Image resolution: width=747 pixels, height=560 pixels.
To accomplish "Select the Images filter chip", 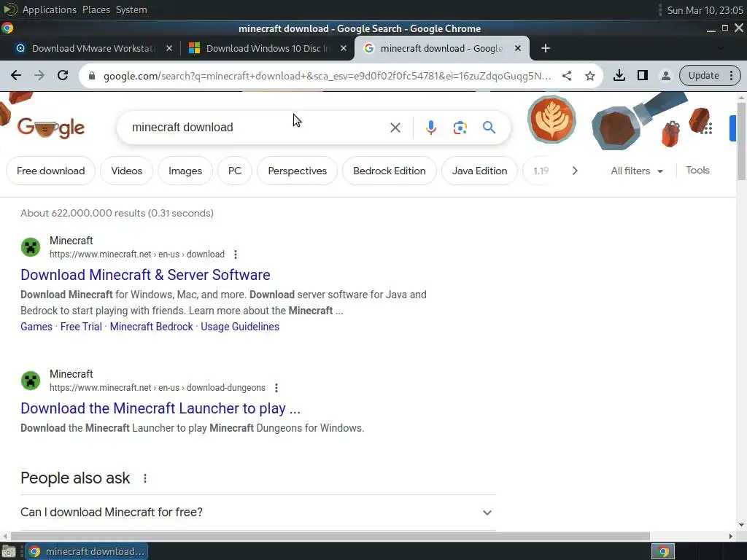I will [185, 171].
